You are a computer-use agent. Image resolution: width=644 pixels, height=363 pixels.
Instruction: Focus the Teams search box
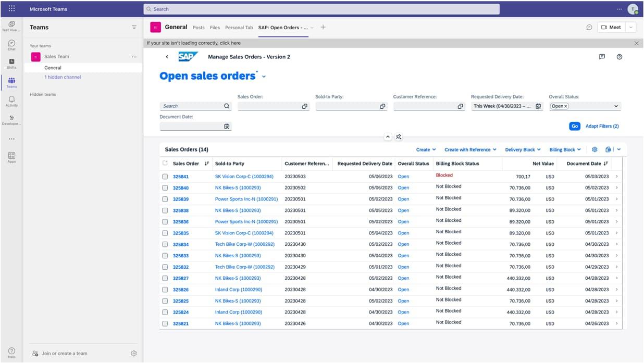[x=321, y=9]
